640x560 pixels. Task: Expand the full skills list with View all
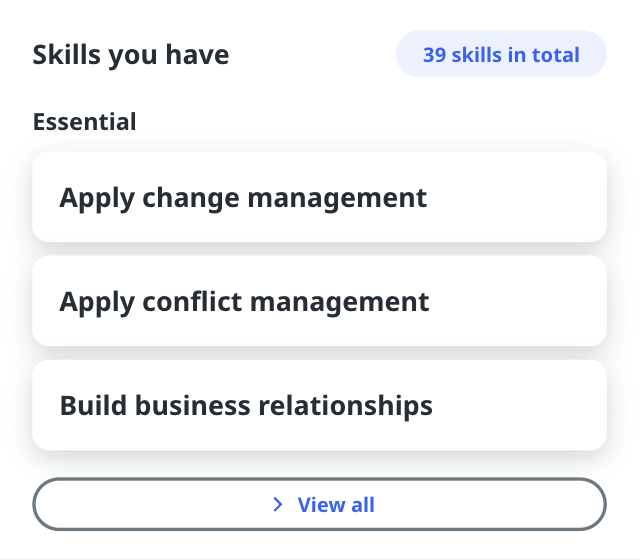[x=320, y=505]
